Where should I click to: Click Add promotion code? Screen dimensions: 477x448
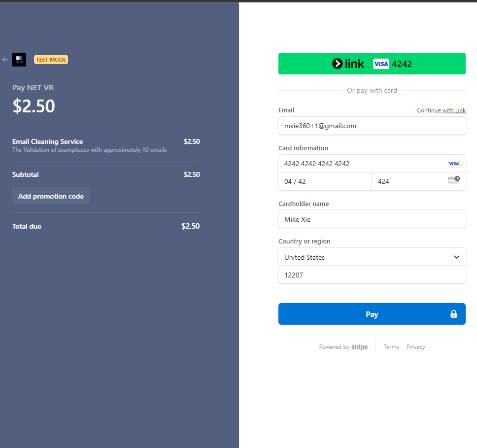[51, 196]
